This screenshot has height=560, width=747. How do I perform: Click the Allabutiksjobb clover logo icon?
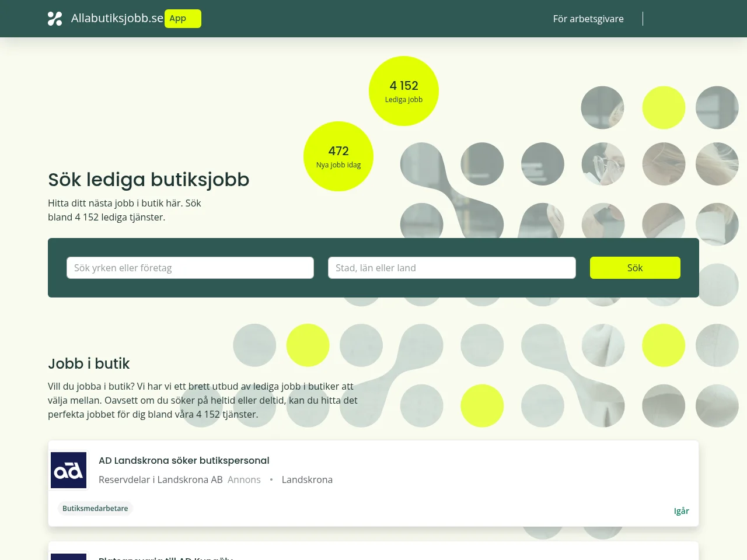(x=55, y=19)
